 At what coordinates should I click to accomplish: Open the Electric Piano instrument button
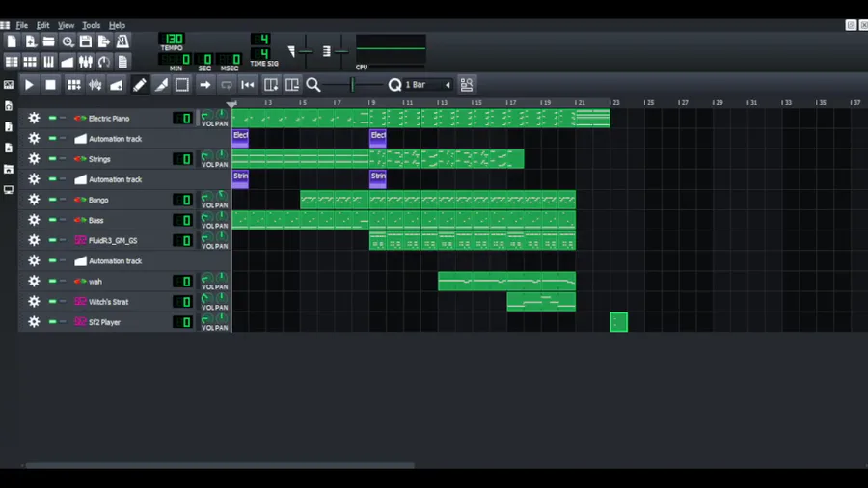tap(121, 118)
